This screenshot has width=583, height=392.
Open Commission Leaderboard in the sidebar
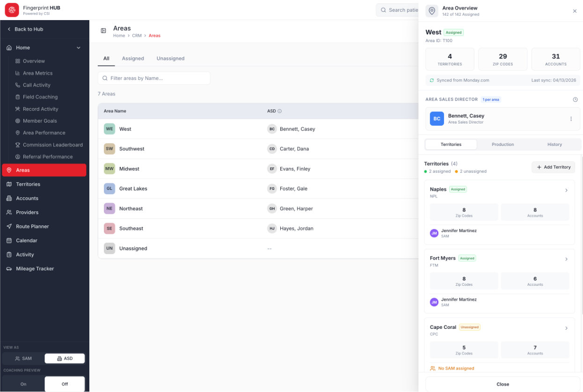(49, 145)
